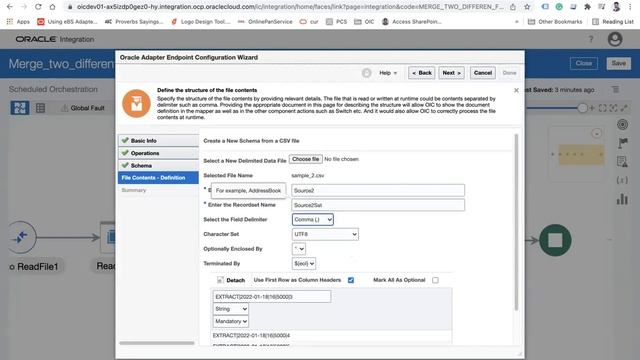Open the tracking target icon in side panel
This screenshot has height=360, width=640.
pos(622,124)
